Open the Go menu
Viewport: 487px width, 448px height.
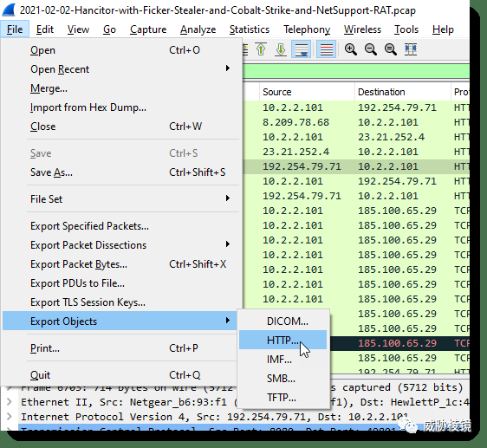[x=109, y=29]
